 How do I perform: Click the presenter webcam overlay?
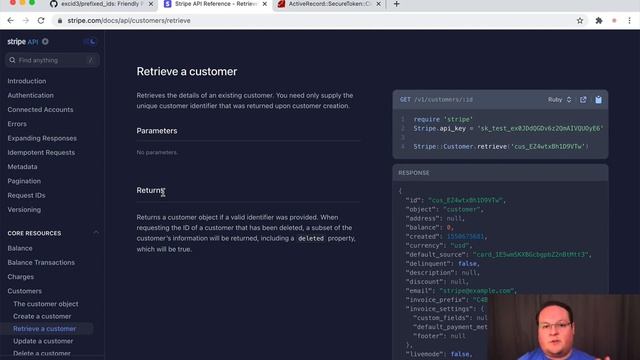click(563, 327)
